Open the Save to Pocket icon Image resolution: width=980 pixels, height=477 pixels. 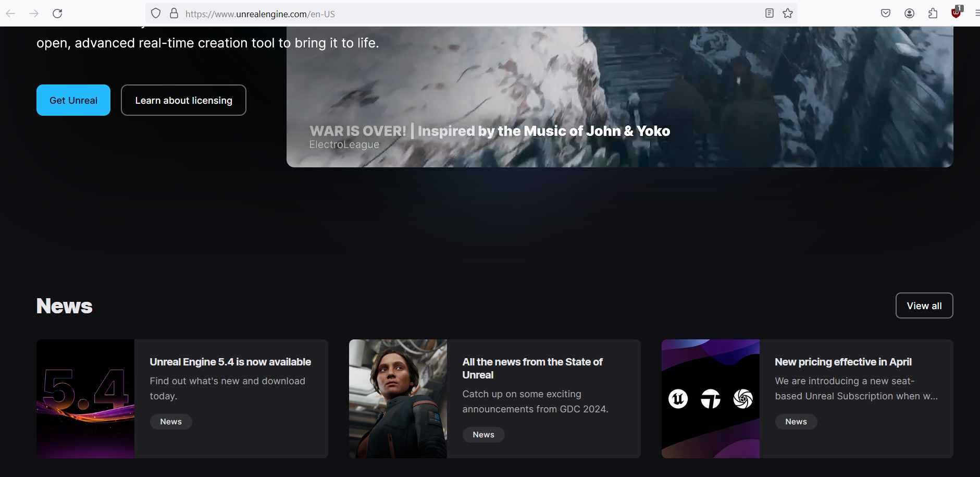886,14
